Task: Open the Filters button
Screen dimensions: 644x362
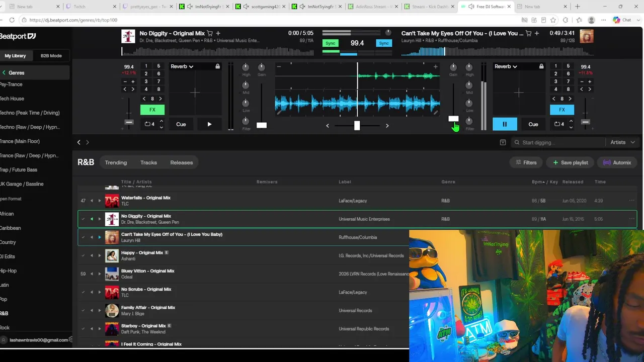Action: pos(526,162)
